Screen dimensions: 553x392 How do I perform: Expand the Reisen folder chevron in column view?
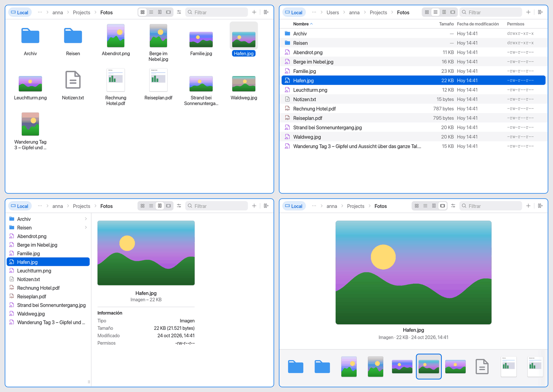pos(86,228)
